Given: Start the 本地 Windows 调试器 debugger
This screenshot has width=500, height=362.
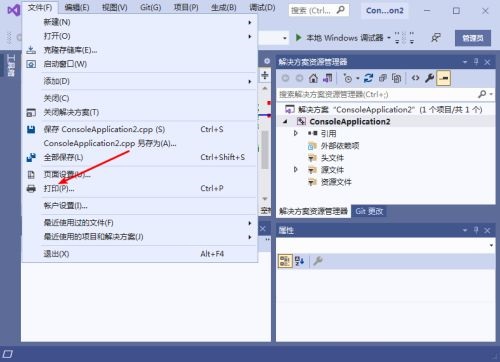Looking at the screenshot, I should point(339,38).
